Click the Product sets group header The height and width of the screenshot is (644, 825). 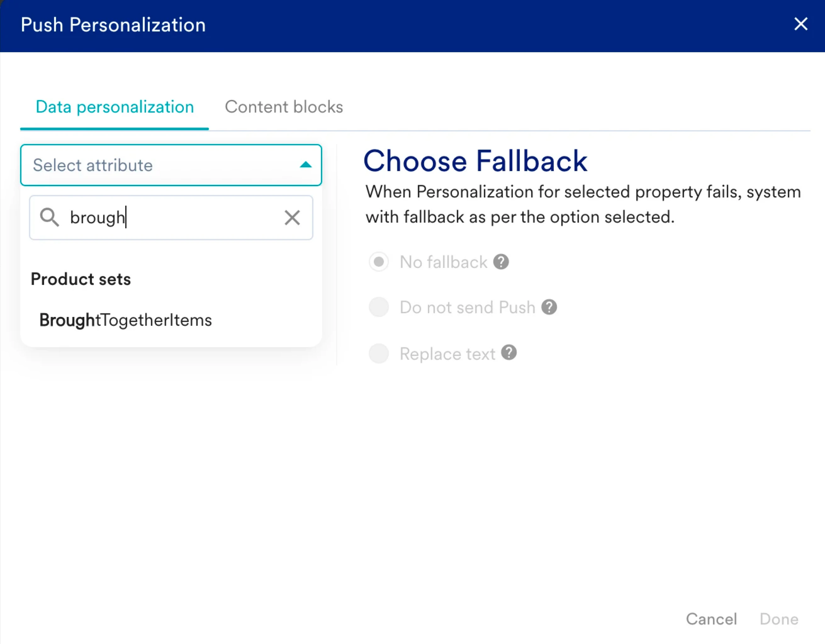click(81, 279)
